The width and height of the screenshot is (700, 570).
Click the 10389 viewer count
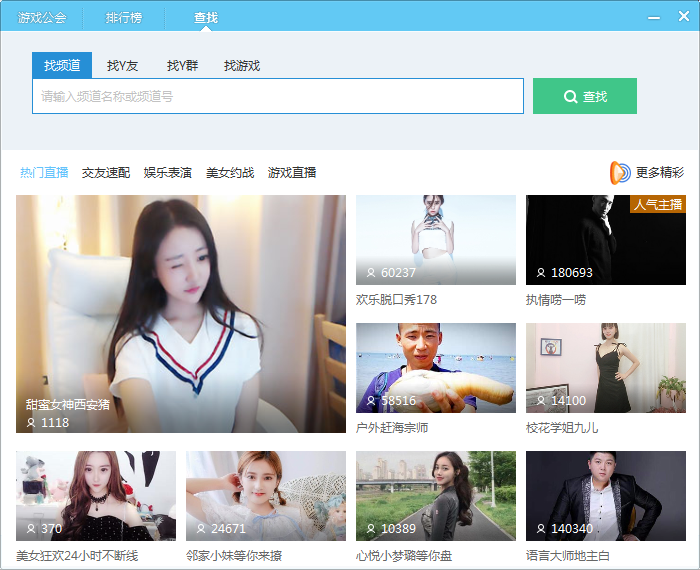click(398, 529)
